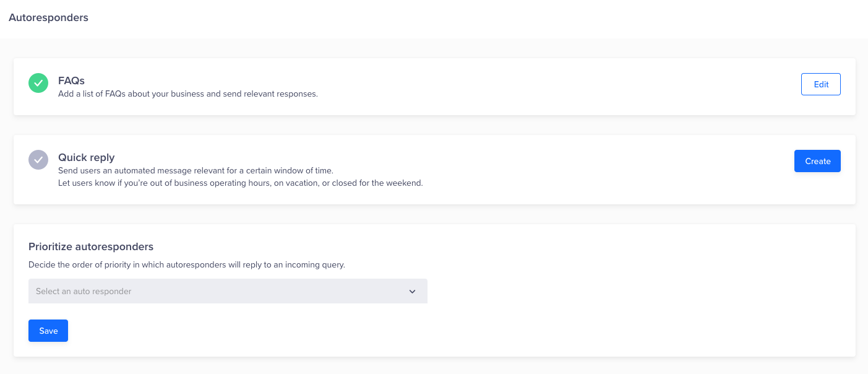This screenshot has width=868, height=374.
Task: Click empty space in the FAQs card
Action: pos(557,87)
